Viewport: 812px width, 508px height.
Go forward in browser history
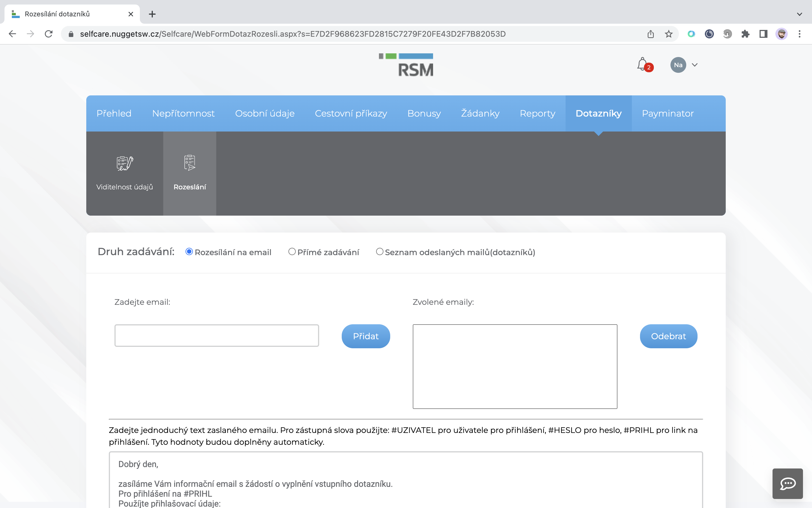click(x=30, y=34)
